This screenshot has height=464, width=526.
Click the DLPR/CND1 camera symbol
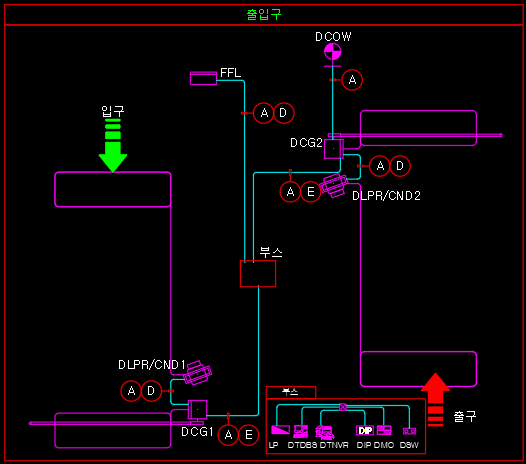197,372
